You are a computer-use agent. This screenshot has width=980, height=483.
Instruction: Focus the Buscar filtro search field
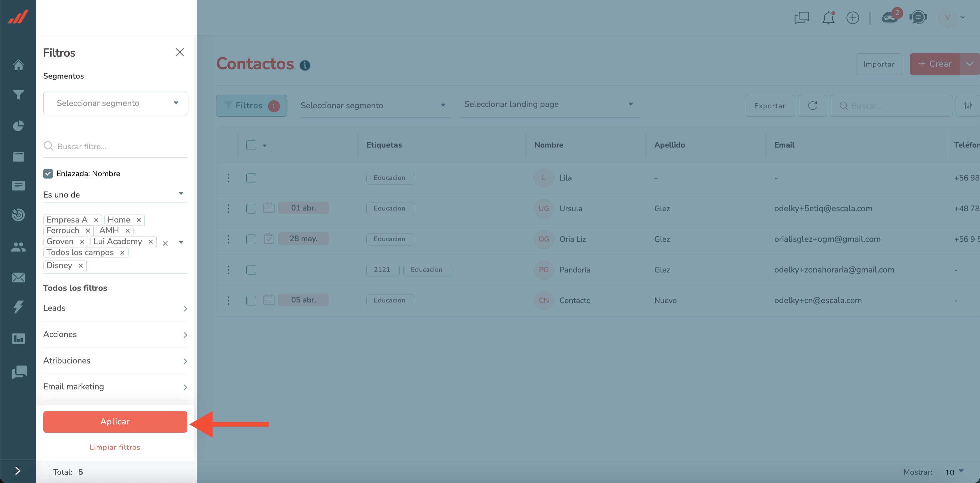115,147
